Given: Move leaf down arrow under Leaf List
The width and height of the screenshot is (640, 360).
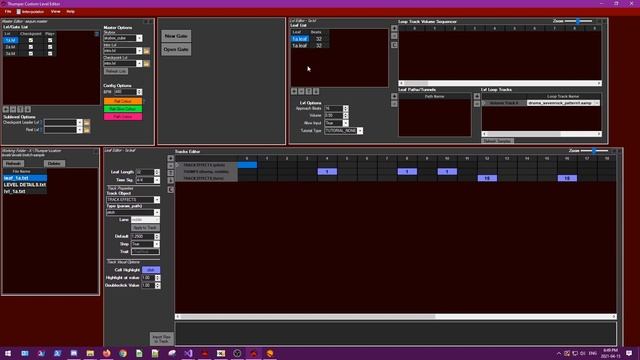Looking at the screenshot, I should click(316, 91).
